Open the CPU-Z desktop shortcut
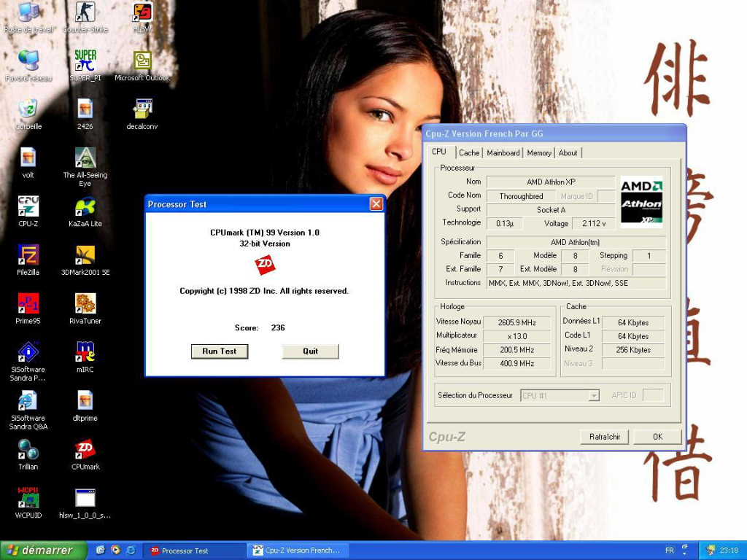Screen dimensions: 747x560 [x=28, y=207]
